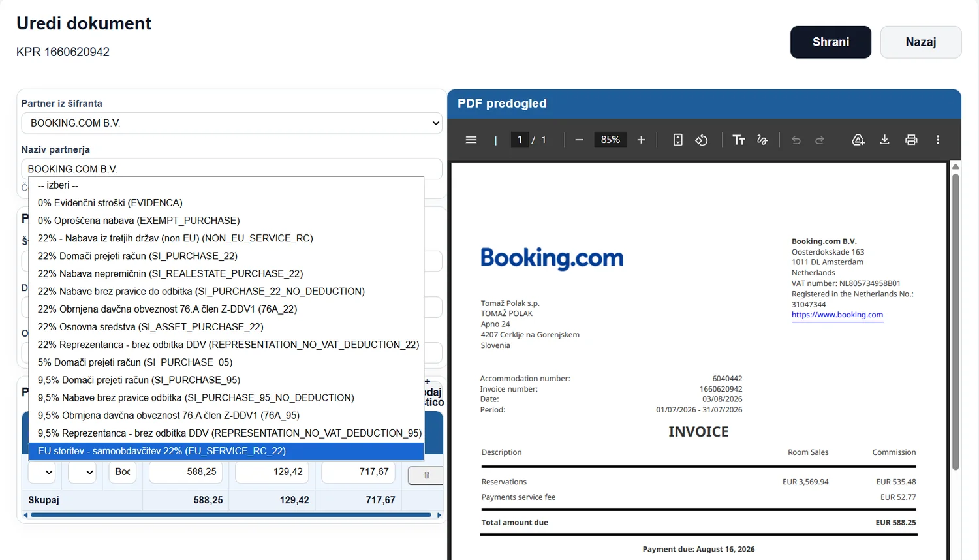Pick 22% Nabava nepremičnin option
The height and width of the screenshot is (560, 979).
[226, 273]
